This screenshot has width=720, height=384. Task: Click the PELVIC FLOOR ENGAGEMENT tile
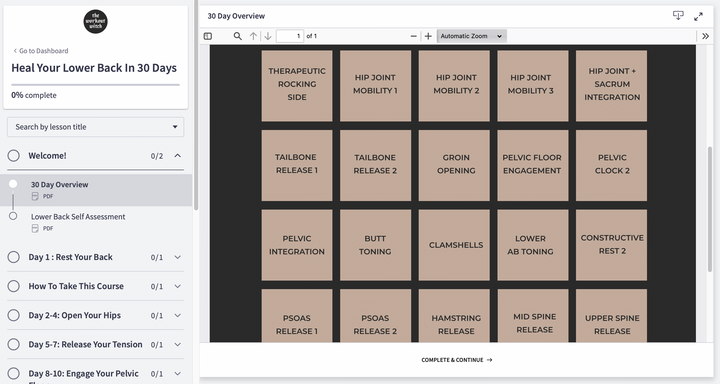pos(533,165)
